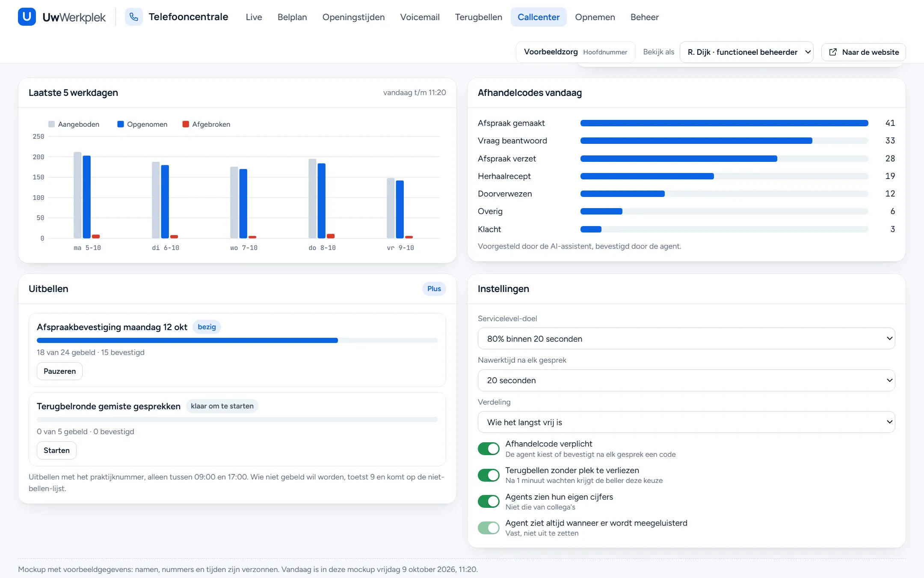924x578 pixels.
Task: Click '18 van 24 gebeld · 15 bevestigd'
Action: [91, 352]
